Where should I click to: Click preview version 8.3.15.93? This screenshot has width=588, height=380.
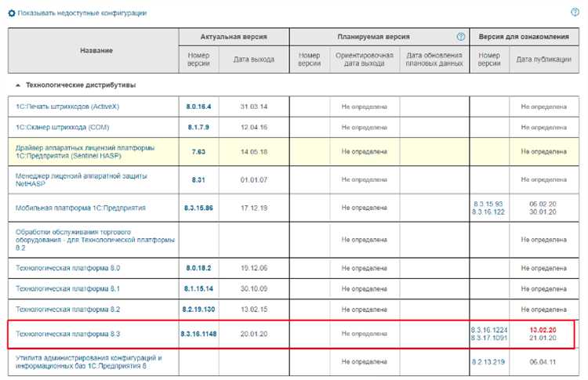coord(488,204)
